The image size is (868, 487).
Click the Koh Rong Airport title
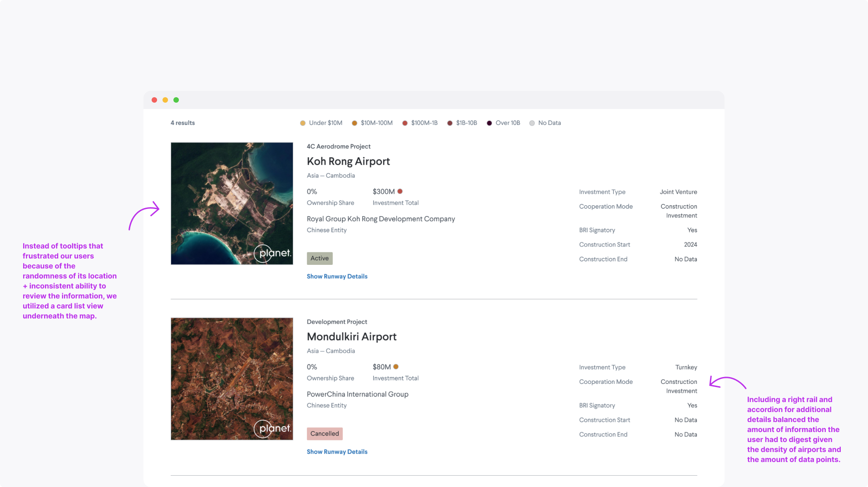[348, 161]
